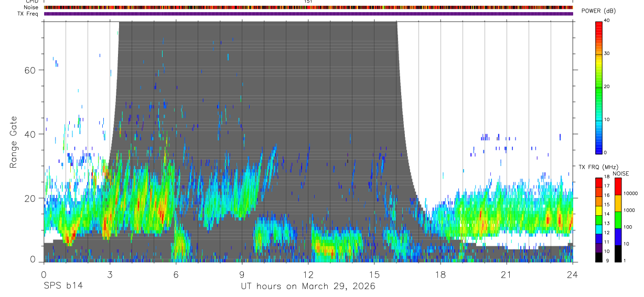Click the purple TX Freq strip above the plot
This screenshot has width=644, height=297.
coord(308,14)
